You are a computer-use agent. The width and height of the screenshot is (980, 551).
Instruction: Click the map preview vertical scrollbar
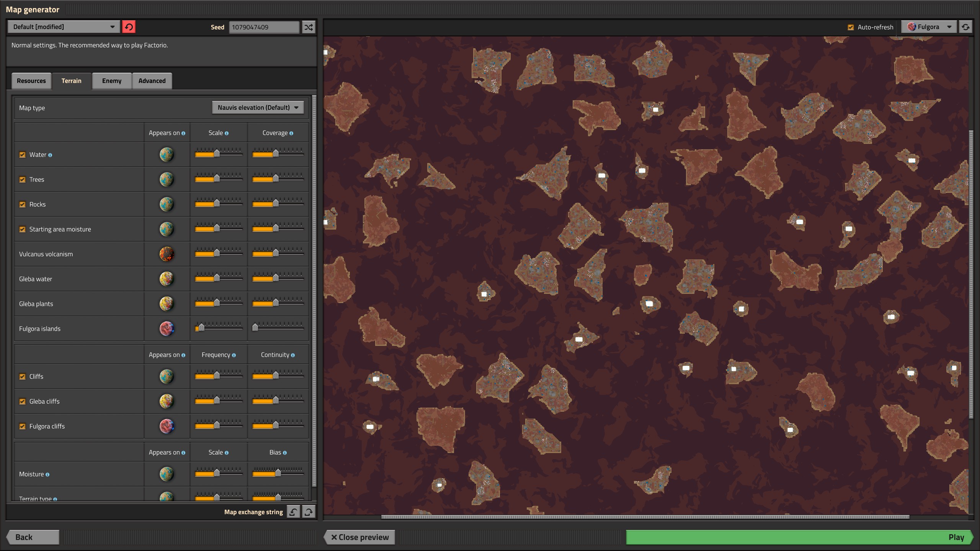971,274
